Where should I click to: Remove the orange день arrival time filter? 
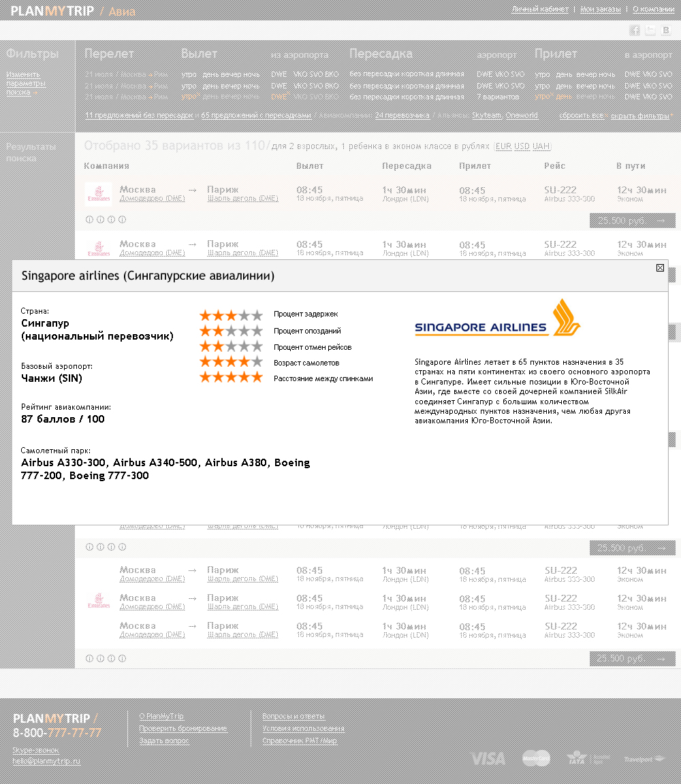[x=564, y=96]
